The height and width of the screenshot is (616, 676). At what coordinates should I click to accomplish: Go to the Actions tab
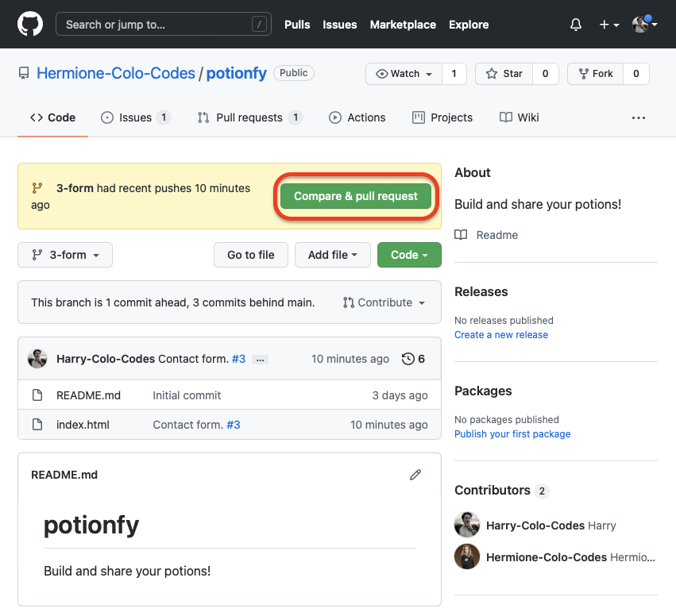coord(357,117)
